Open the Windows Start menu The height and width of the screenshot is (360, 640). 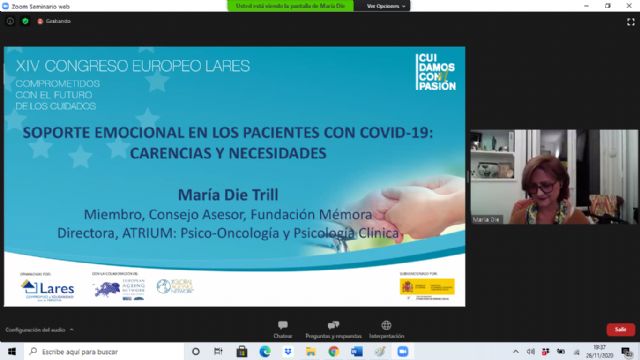tap(12, 351)
